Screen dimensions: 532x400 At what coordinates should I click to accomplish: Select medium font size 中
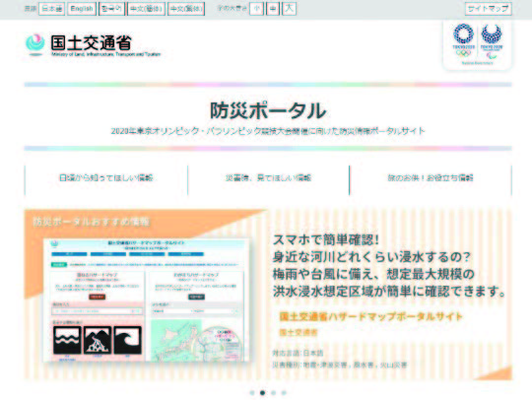coord(273,9)
